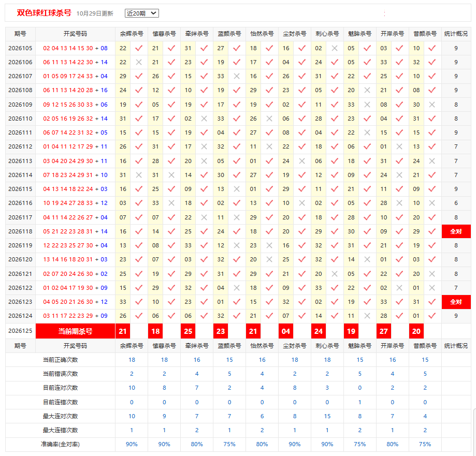Viewport: 476px width, 456px height.
Task: Click the 魅眸杀号 X mark in row 2026124
Action: pyautogui.click(x=367, y=316)
